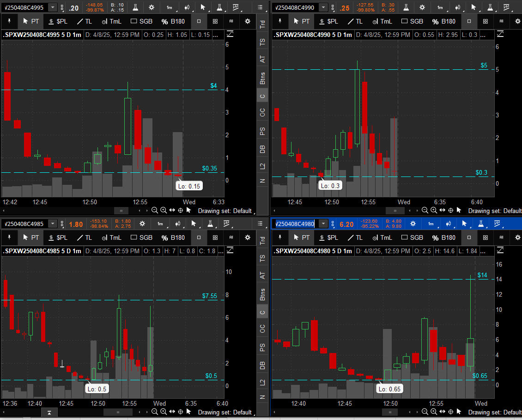Click the fit-width arrows icon below C4980 chart
522x420 pixels.
(442, 412)
